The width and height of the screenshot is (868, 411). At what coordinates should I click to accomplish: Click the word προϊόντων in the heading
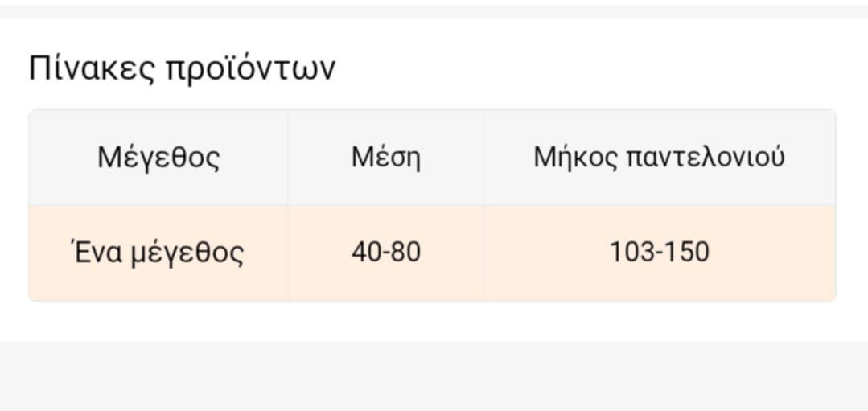250,69
